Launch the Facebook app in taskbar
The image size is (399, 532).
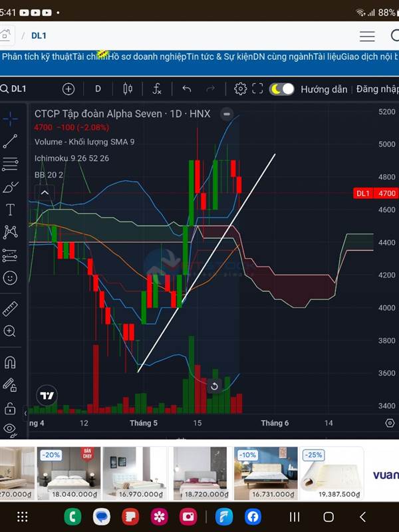[x=253, y=517]
